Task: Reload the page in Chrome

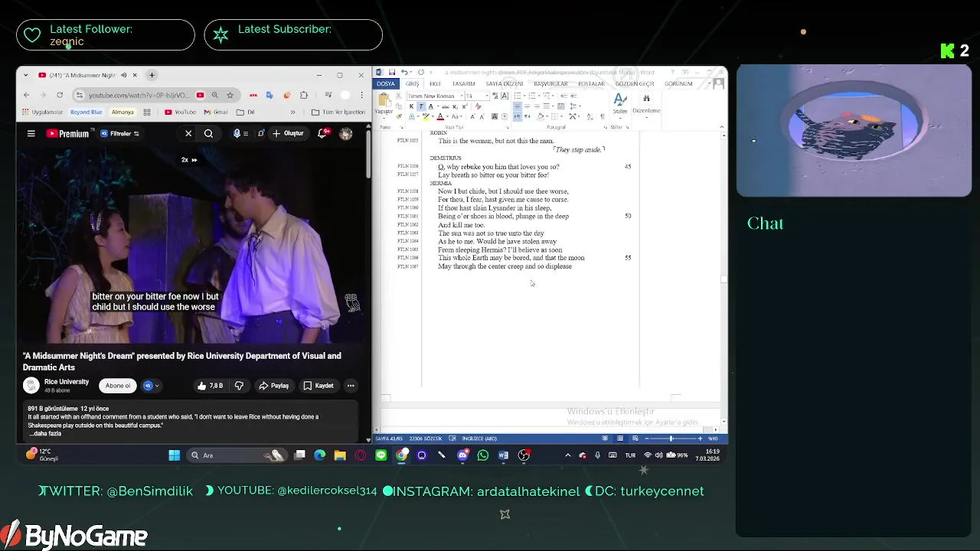Action: [x=60, y=95]
